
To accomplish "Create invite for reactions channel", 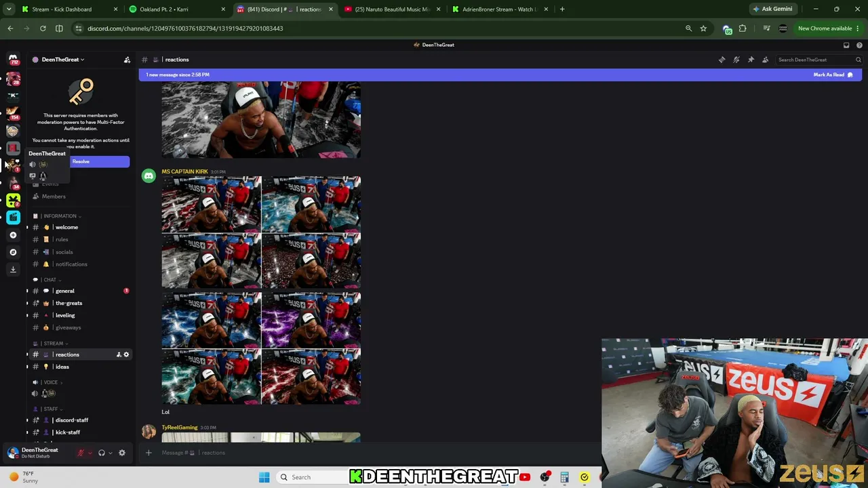I will [119, 354].
